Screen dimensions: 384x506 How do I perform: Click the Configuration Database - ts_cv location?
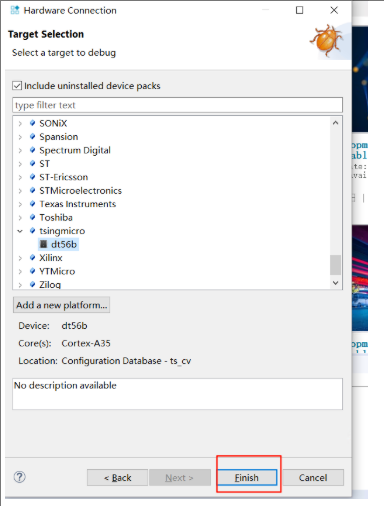pos(126,361)
